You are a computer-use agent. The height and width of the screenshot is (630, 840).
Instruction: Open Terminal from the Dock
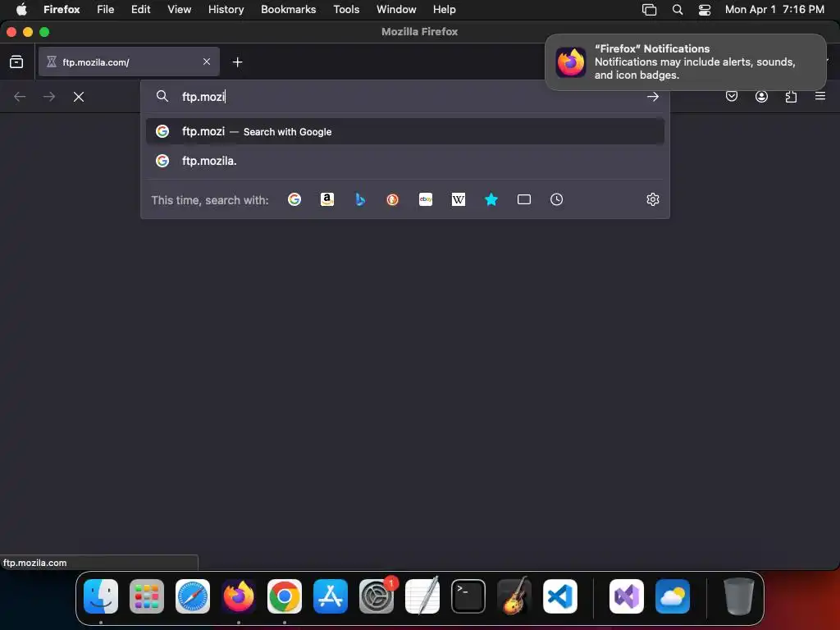pyautogui.click(x=468, y=596)
